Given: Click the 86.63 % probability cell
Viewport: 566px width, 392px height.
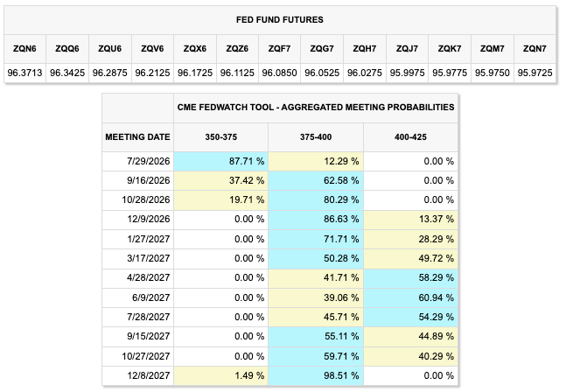Looking at the screenshot, I should (316, 220).
